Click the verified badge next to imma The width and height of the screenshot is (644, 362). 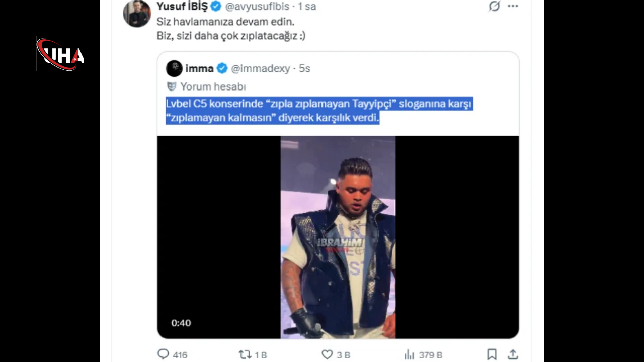point(222,68)
